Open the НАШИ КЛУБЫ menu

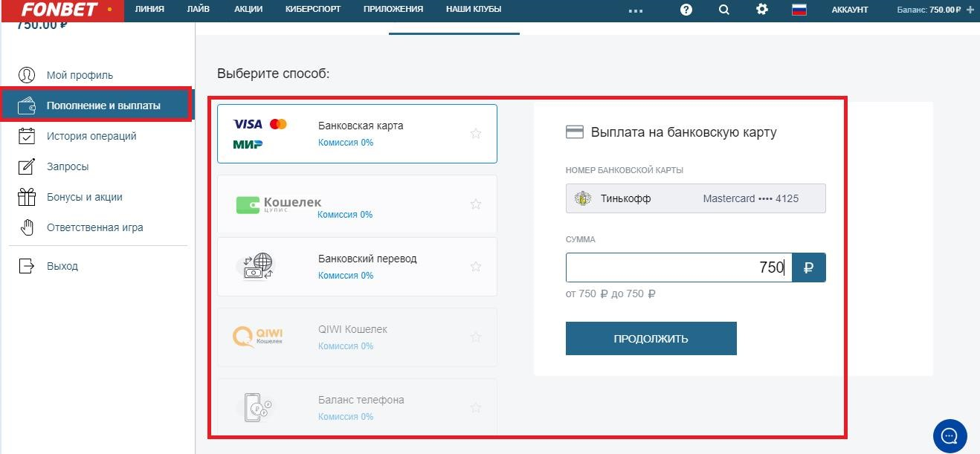point(474,10)
